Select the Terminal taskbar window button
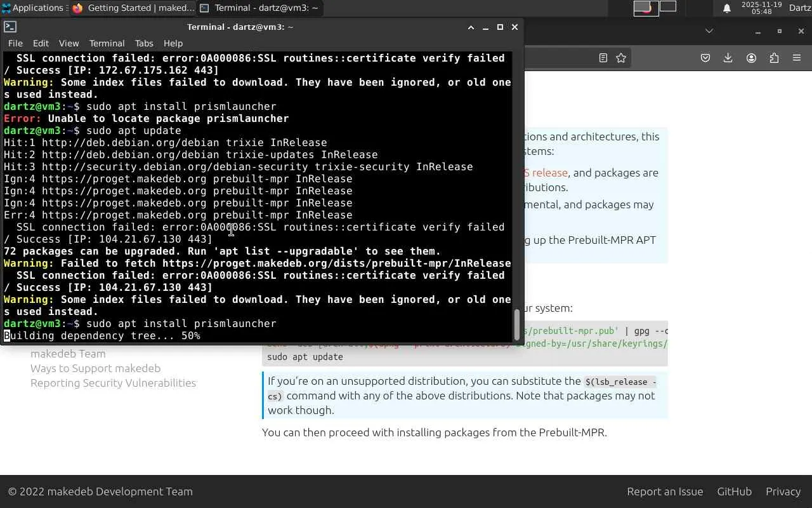Screen dimensions: 812x508 coord(259,8)
